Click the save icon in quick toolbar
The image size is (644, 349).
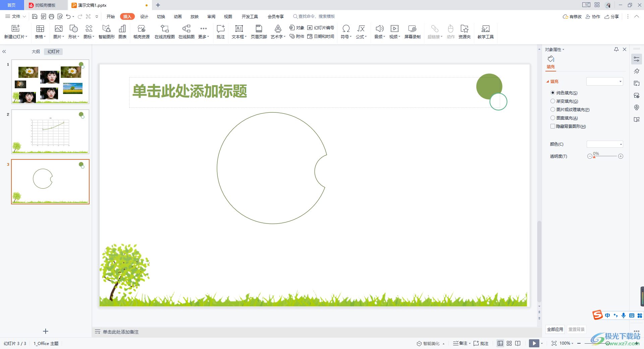tap(35, 16)
